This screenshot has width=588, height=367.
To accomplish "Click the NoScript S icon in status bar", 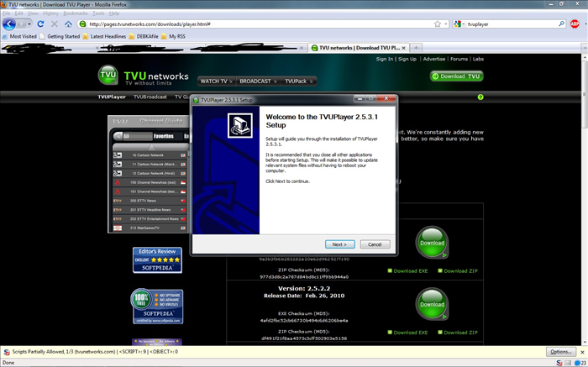I will pyautogui.click(x=559, y=363).
